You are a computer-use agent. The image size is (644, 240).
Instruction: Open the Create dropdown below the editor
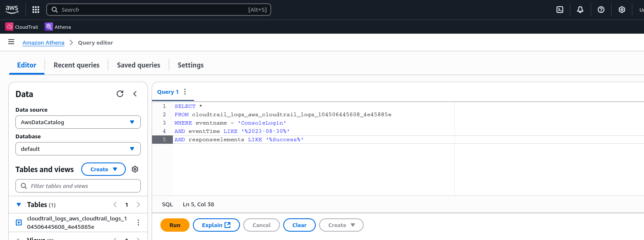point(341,225)
